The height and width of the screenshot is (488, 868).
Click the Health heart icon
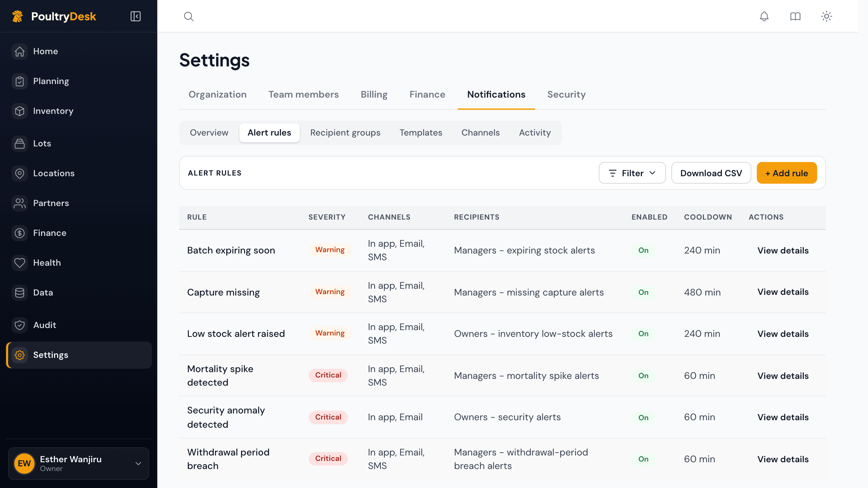[20, 263]
